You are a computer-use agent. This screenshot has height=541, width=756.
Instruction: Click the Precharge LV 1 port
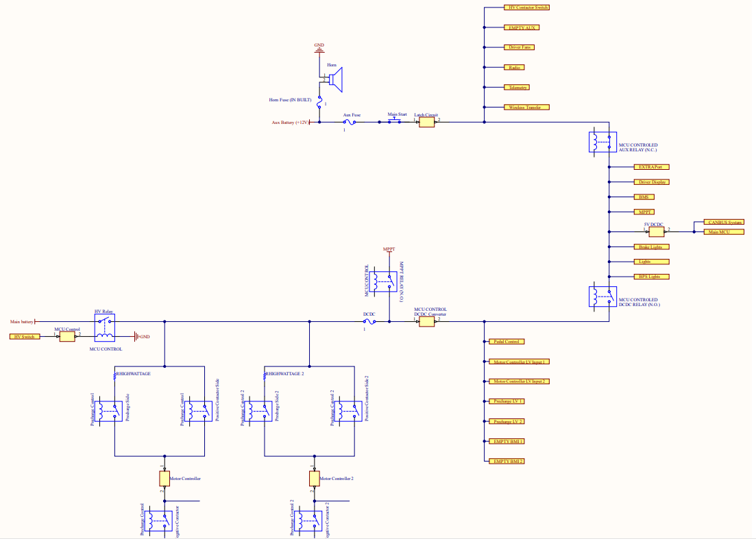[507, 401]
